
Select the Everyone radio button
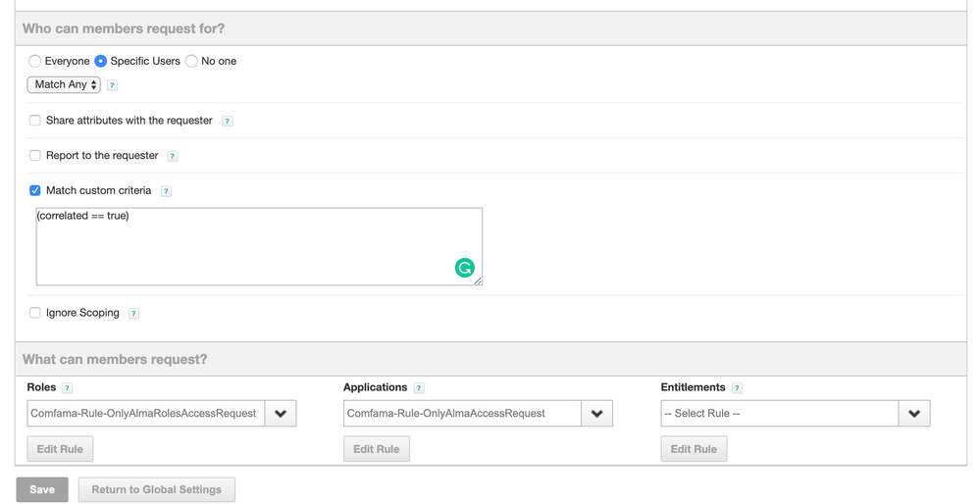click(35, 61)
